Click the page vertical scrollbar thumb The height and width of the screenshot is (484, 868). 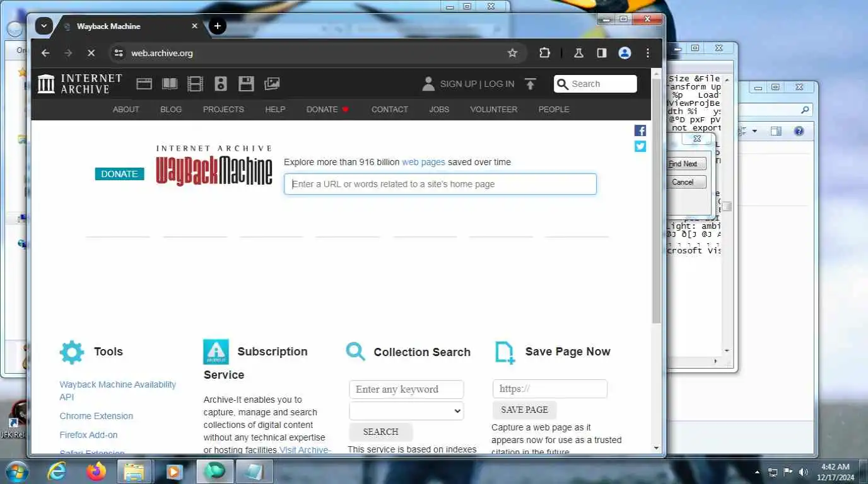[656, 202]
